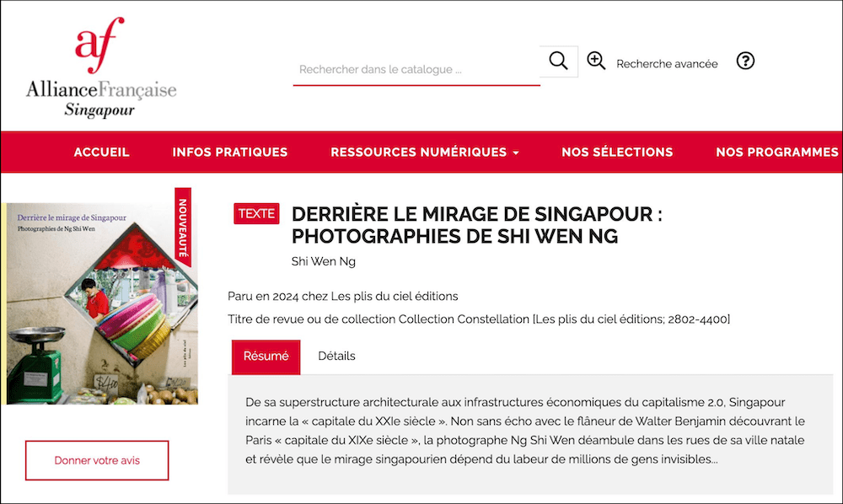Go to Nos Sélections menu
The image size is (843, 504).
617,152
